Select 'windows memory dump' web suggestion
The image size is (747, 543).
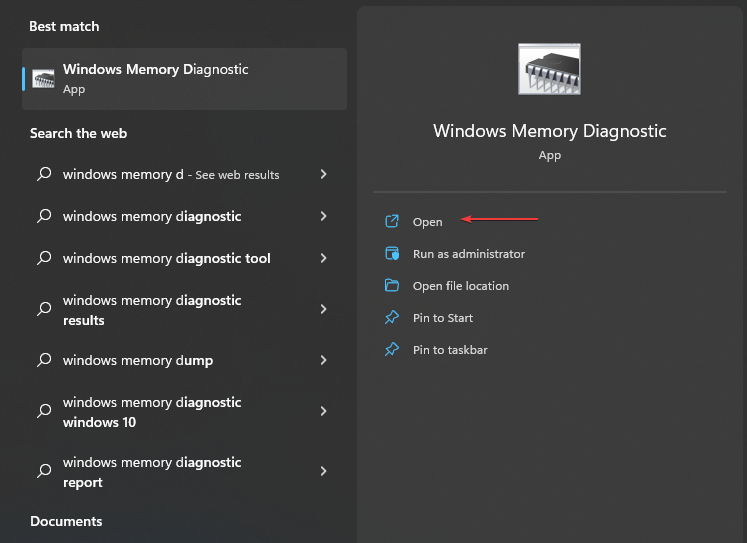(138, 360)
